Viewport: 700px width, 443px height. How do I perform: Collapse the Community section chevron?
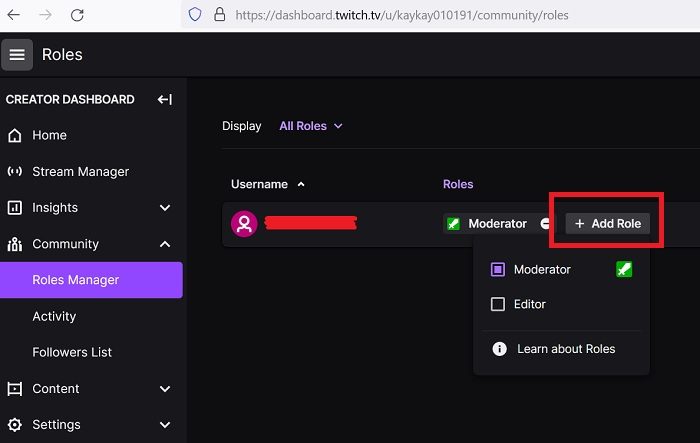point(165,244)
